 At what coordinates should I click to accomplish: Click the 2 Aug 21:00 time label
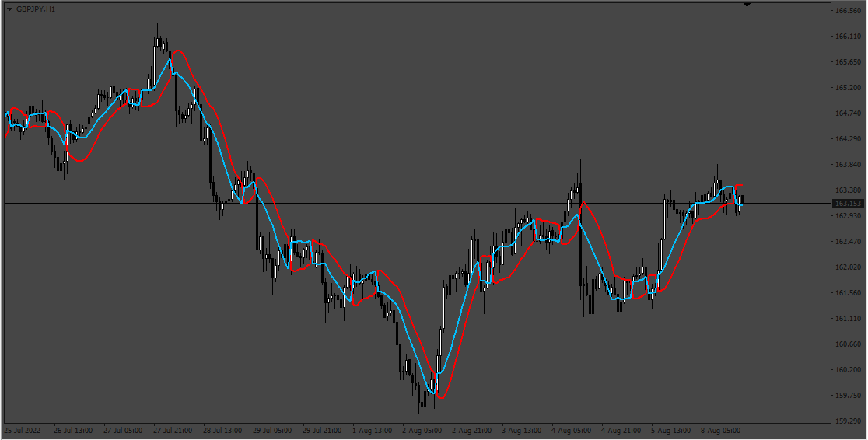(x=471, y=431)
